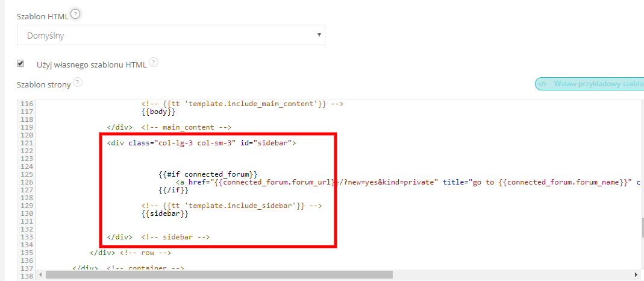The width and height of the screenshot is (644, 281).
Task: Click line number 133 in gutter
Action: 26,237
